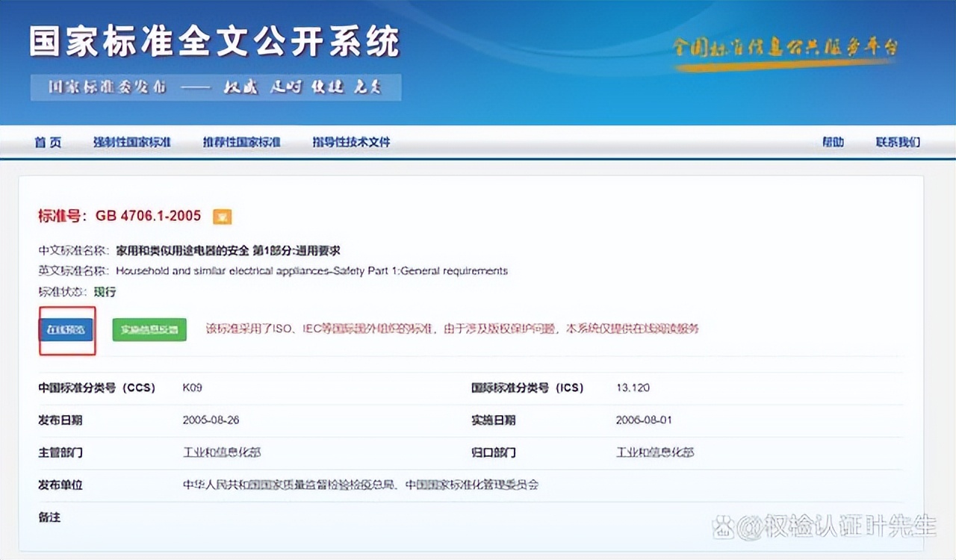Click the orange icon beside GB 4706.1-2005
Viewport: 956px width, 560px height.
(223, 216)
